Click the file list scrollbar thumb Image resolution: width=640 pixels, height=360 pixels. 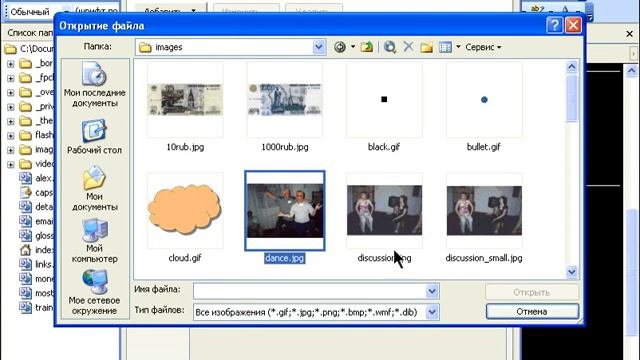click(571, 98)
